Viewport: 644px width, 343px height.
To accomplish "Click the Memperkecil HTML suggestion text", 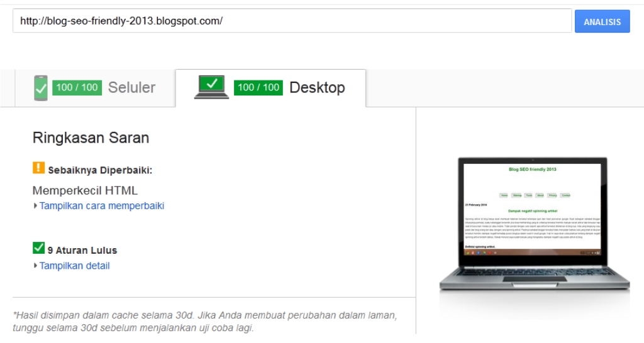I will [85, 190].
